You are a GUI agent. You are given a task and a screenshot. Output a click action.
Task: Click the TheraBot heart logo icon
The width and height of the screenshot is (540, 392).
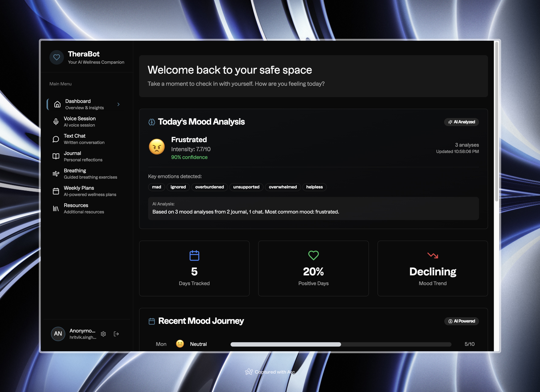57,57
